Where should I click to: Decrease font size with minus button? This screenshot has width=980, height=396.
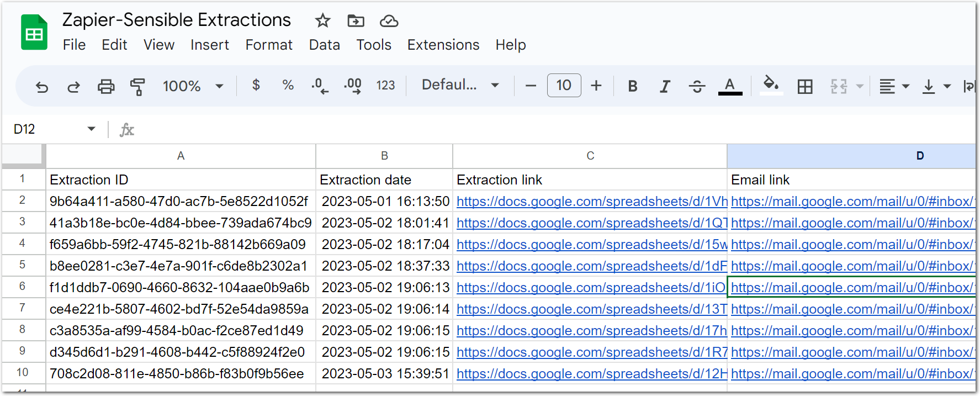[531, 86]
